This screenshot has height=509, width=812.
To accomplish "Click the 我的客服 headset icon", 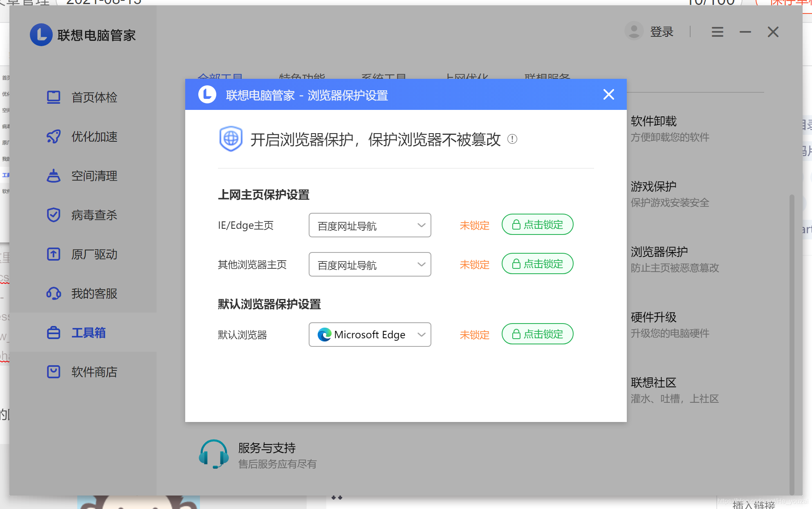I will pos(54,293).
